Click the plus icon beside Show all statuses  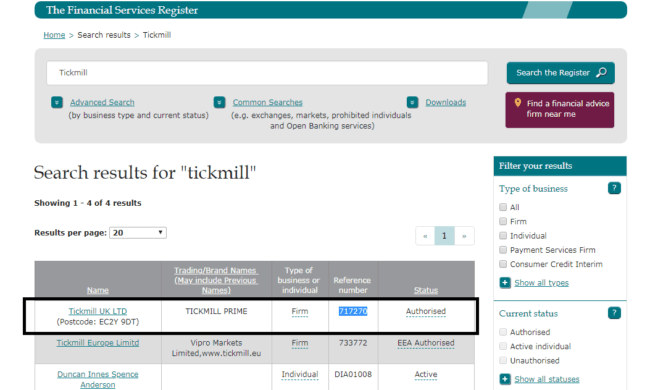[505, 379]
